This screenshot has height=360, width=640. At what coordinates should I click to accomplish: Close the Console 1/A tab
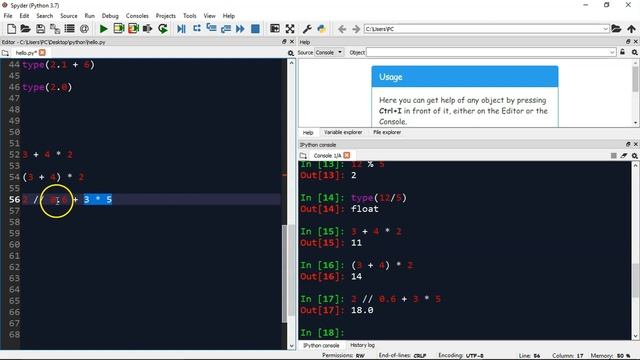point(347,155)
